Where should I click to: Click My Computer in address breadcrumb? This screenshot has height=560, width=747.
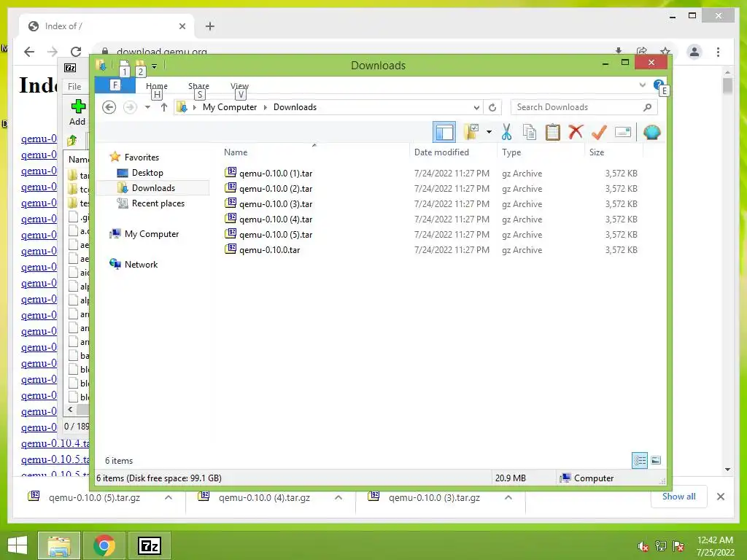(x=230, y=107)
